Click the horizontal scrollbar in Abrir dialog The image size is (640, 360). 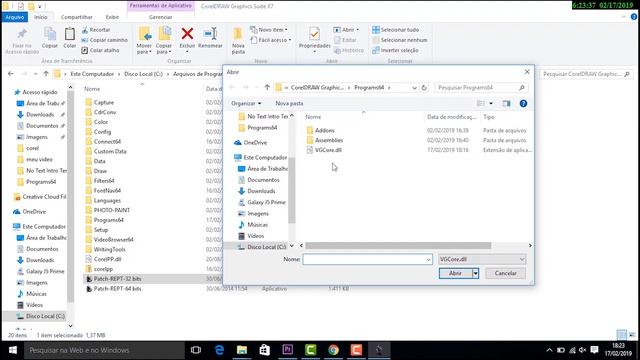click(398, 246)
